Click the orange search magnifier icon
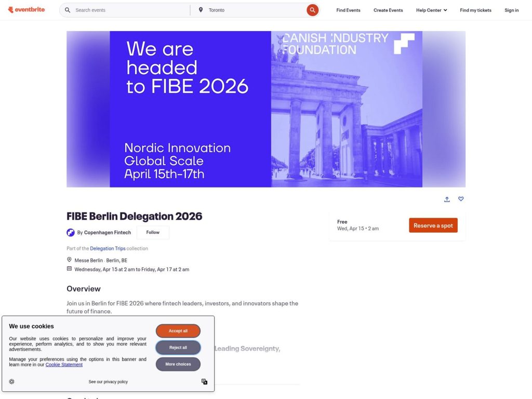532x399 pixels. tap(312, 9)
